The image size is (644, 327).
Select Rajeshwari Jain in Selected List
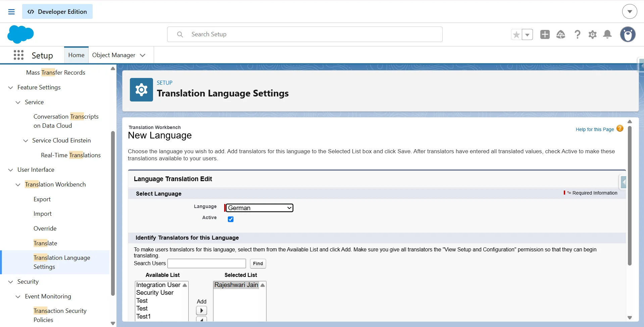(236, 285)
